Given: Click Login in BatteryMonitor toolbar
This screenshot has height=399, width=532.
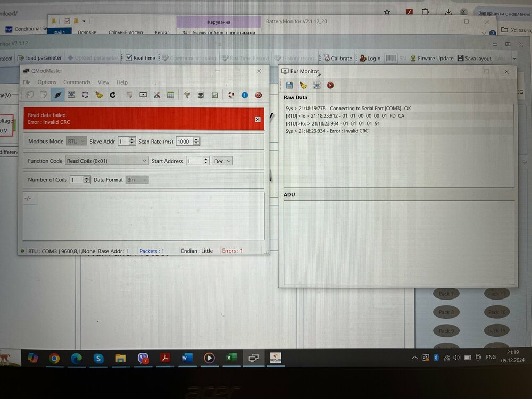Looking at the screenshot, I should coord(370,59).
